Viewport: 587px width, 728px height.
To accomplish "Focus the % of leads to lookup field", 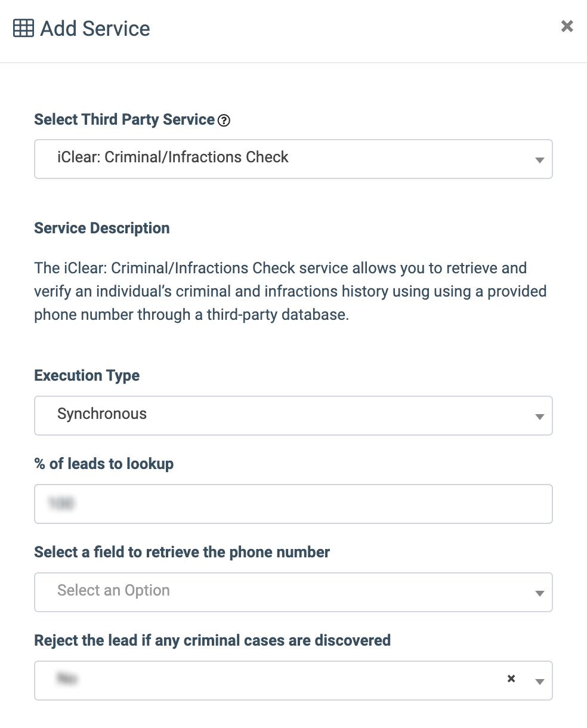I will (293, 504).
